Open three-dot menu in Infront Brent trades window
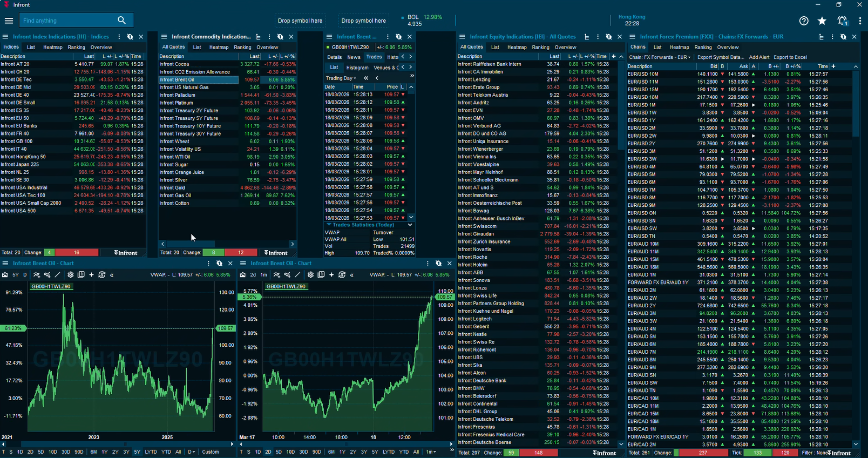Viewport: 868px width, 458px height. pos(388,37)
